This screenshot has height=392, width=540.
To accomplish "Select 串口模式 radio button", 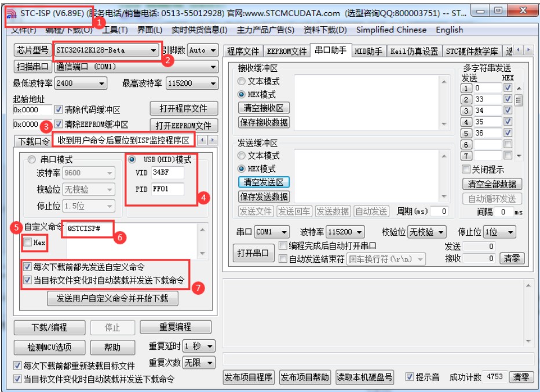I will click(x=32, y=160).
